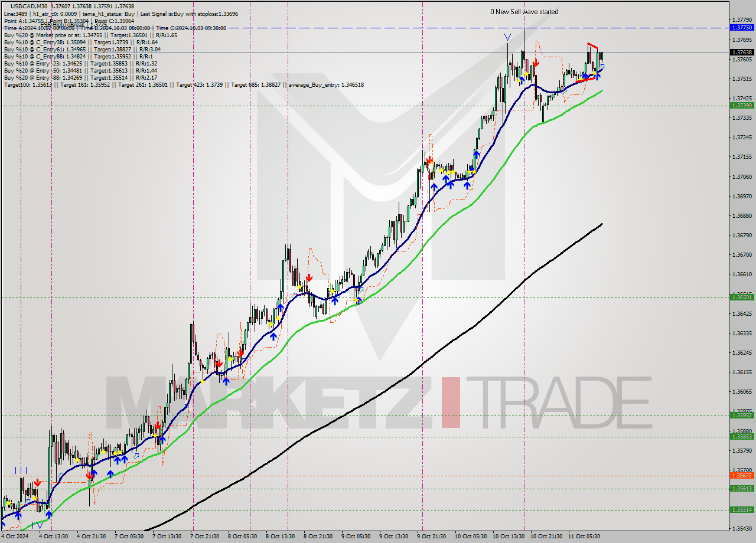The image size is (756, 543).
Task: Click the current price tag 1.37638
Action: coord(742,52)
